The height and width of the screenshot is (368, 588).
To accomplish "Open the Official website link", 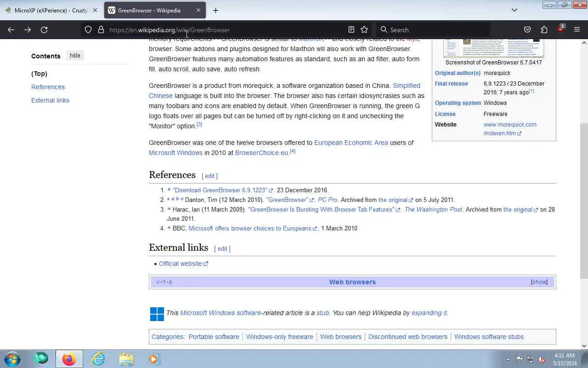I will click(183, 264).
